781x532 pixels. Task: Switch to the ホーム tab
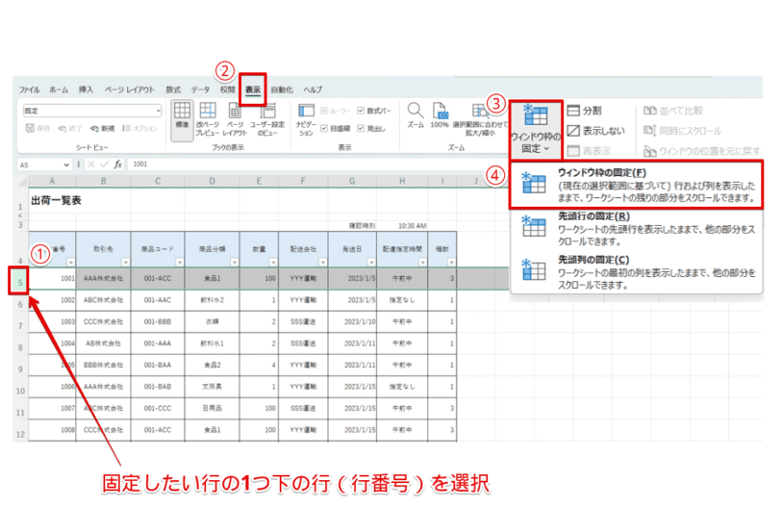59,89
